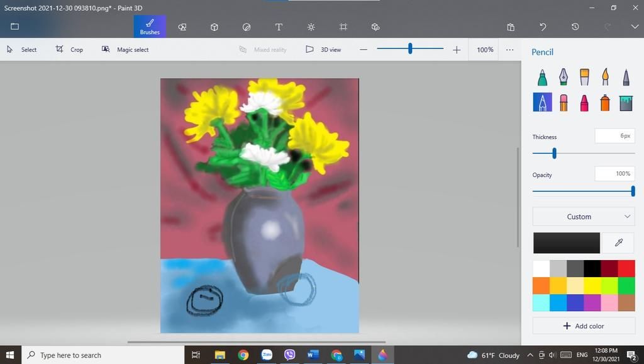Open Chrome from the taskbar
Screen dimensions: 644x364
pos(243,355)
